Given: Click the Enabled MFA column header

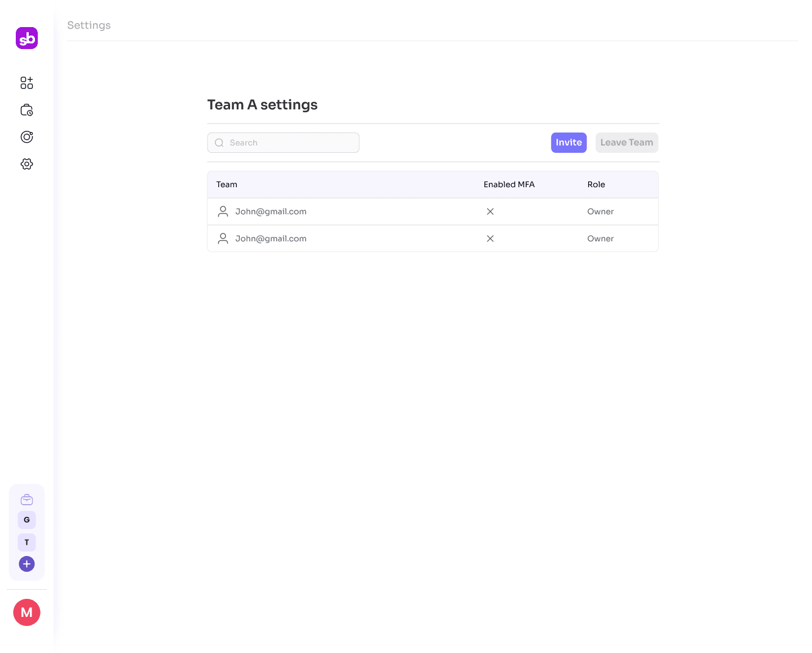Looking at the screenshot, I should [509, 184].
